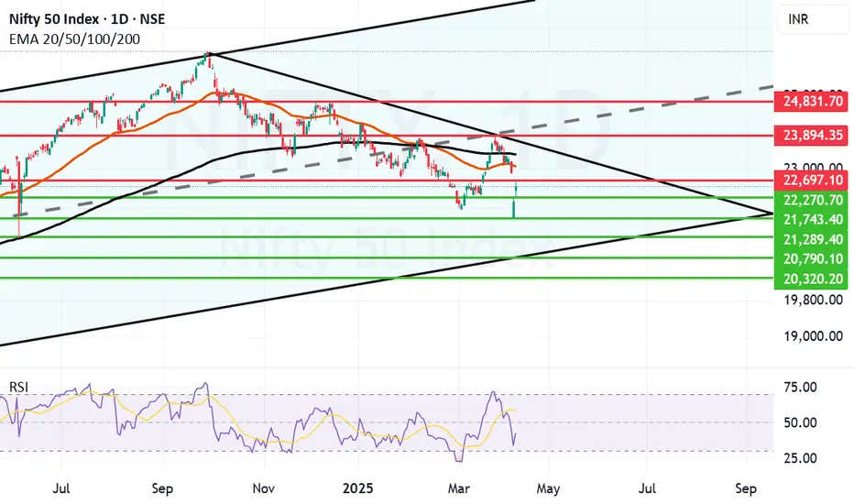This screenshot has height=504, width=854.
Task: Select the 22,697.10 red price label
Action: point(810,181)
